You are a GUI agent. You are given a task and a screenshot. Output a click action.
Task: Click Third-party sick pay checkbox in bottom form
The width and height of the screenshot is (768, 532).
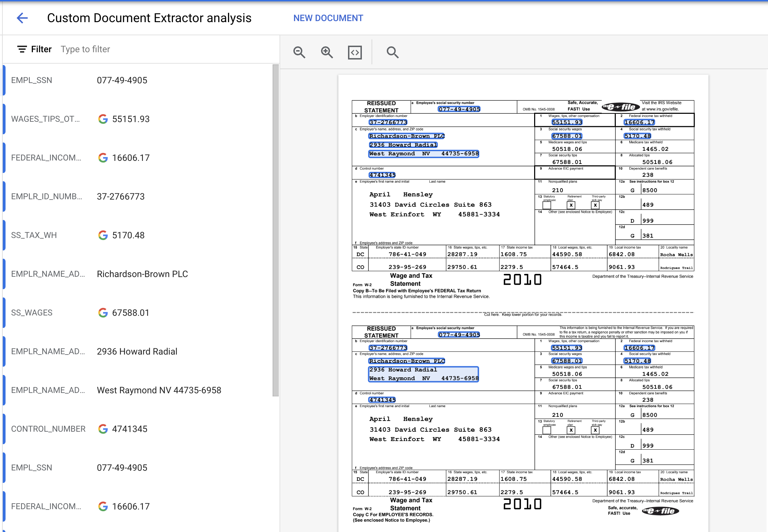(x=595, y=430)
